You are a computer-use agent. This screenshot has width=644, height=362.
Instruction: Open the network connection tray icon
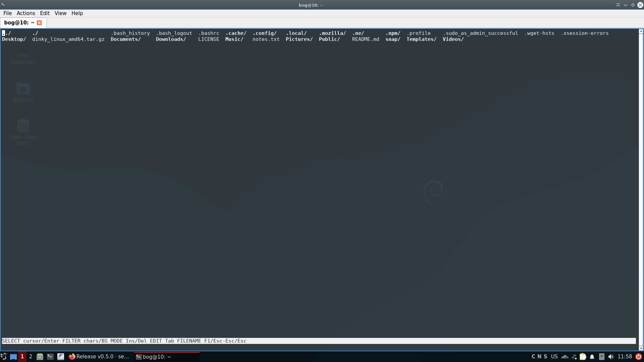pyautogui.click(x=574, y=357)
